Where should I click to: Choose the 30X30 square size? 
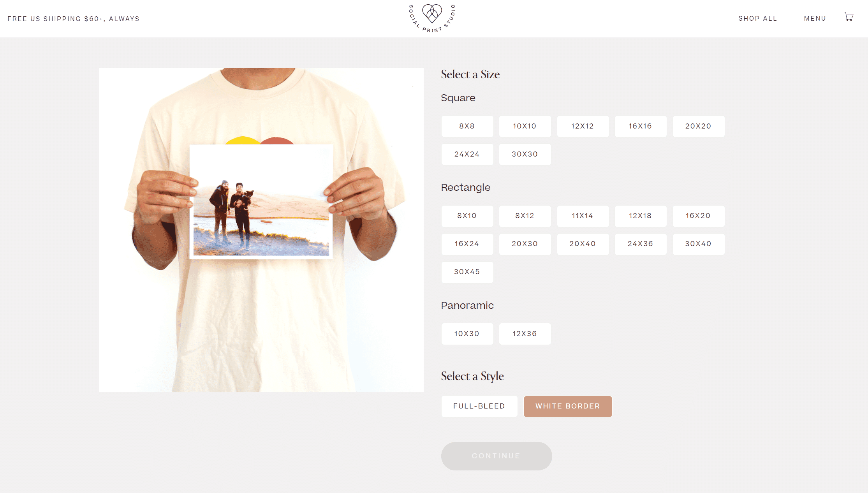pyautogui.click(x=525, y=154)
